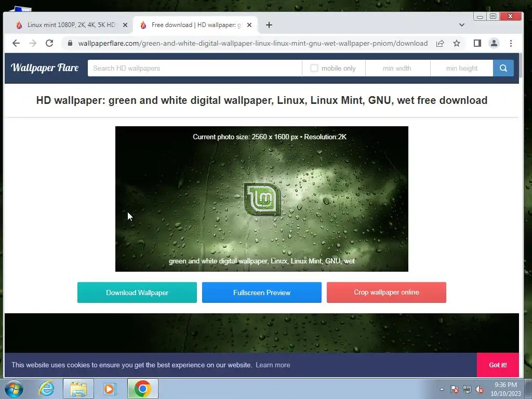Click the forward navigation arrow

click(x=33, y=43)
